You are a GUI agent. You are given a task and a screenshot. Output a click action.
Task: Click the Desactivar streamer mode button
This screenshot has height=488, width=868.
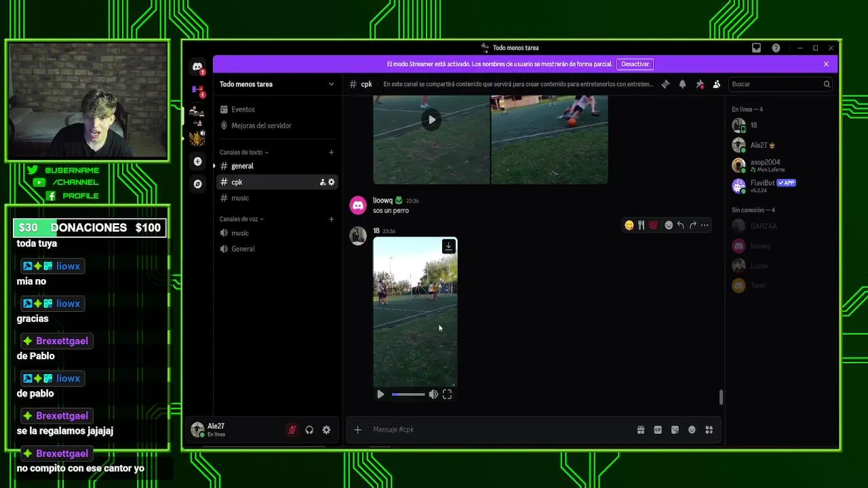[635, 64]
